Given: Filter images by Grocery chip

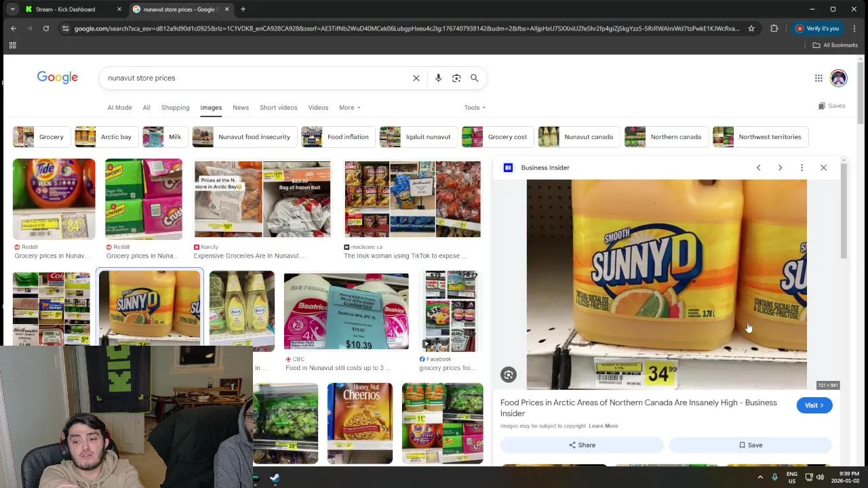Looking at the screenshot, I should pyautogui.click(x=41, y=137).
